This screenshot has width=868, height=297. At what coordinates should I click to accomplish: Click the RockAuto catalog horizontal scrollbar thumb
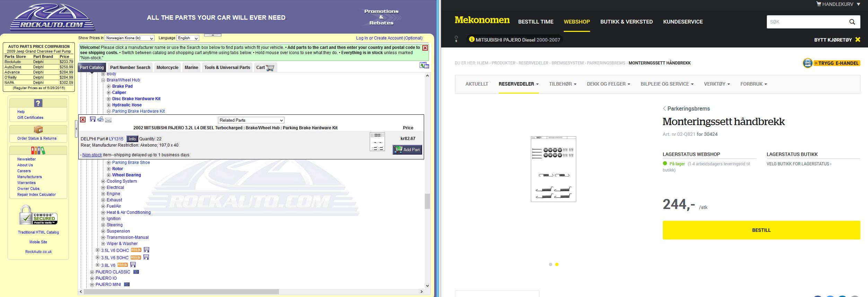[181, 292]
